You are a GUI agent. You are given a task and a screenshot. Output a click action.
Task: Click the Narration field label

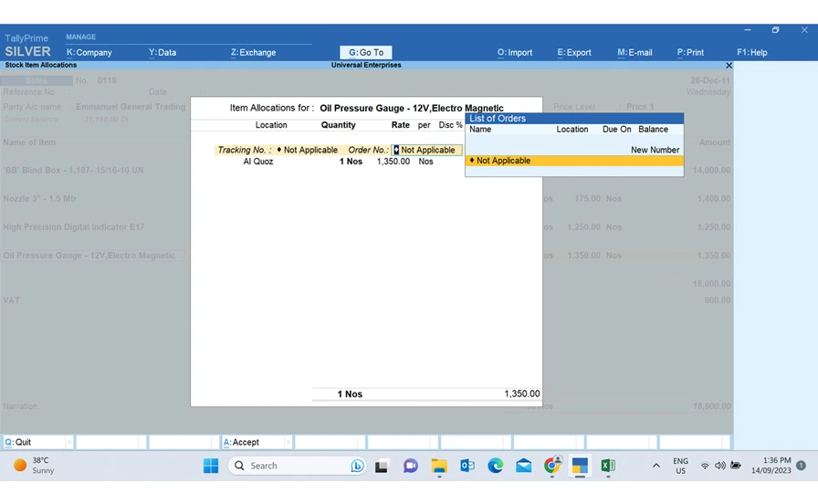(x=21, y=406)
